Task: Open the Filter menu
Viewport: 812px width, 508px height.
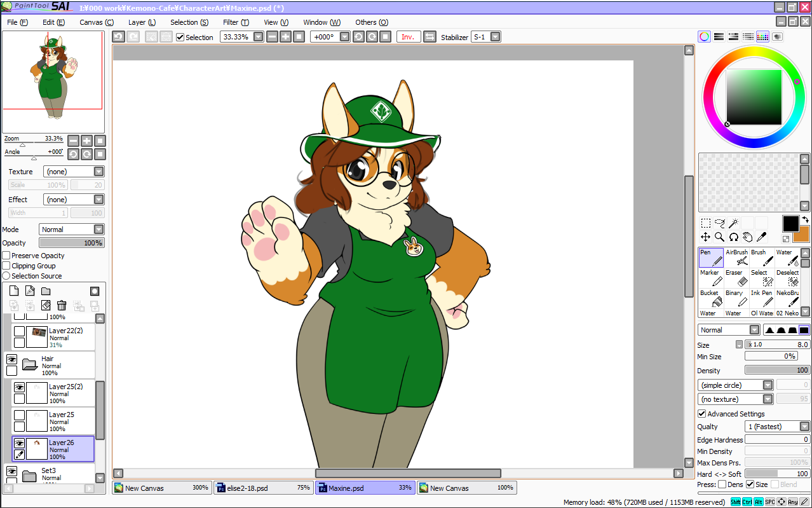Action: pyautogui.click(x=236, y=22)
